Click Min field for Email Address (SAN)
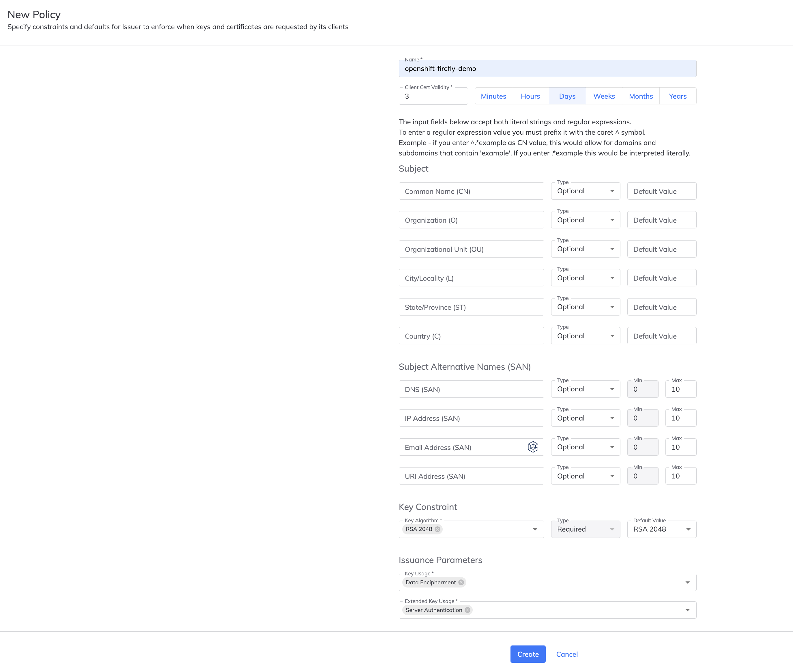Viewport: 793px width, 672px height. click(643, 447)
